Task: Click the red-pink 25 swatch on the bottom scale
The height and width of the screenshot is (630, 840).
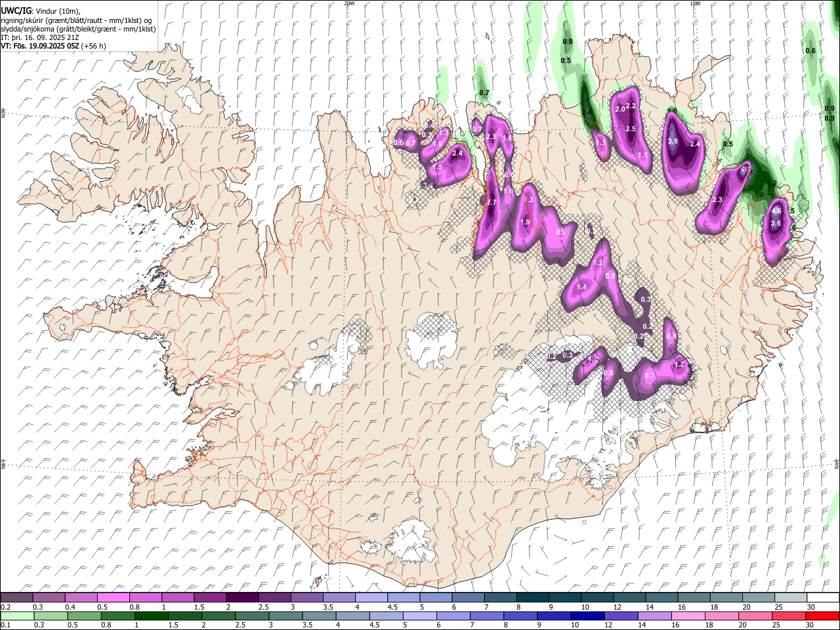Action: [x=788, y=616]
